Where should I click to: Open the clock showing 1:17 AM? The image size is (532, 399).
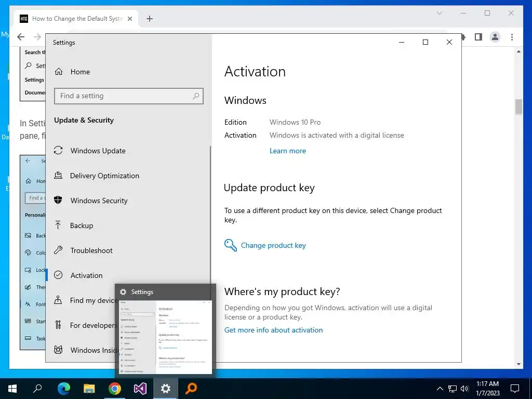coord(487,389)
